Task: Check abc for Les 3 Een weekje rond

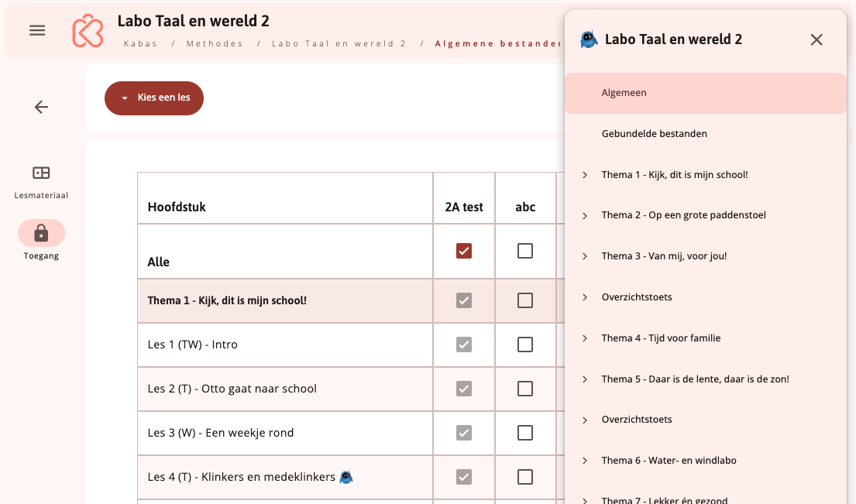Action: (x=525, y=433)
